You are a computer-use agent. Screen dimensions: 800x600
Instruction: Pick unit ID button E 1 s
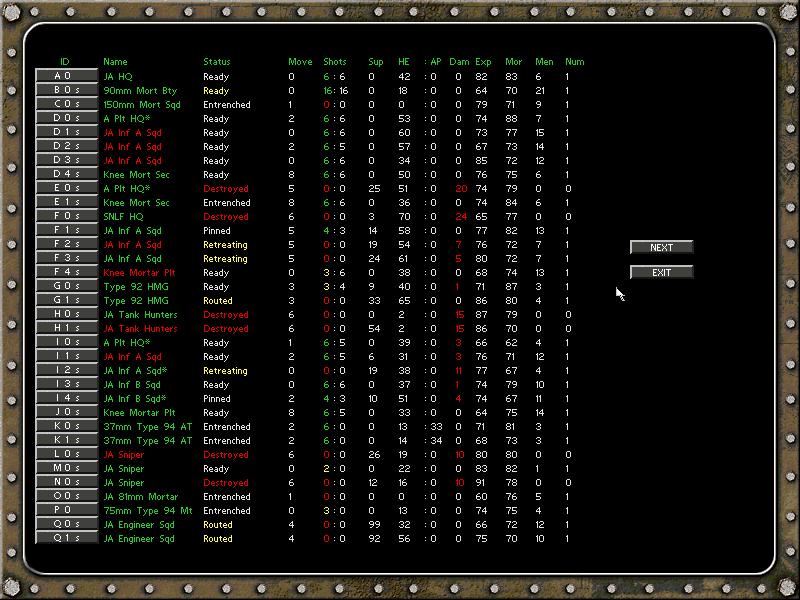[66, 202]
